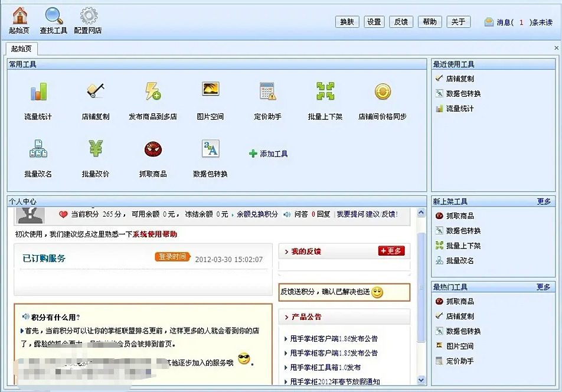Open 数据包转换 under 新上架工具
This screenshot has height=392, width=562.
458,231
